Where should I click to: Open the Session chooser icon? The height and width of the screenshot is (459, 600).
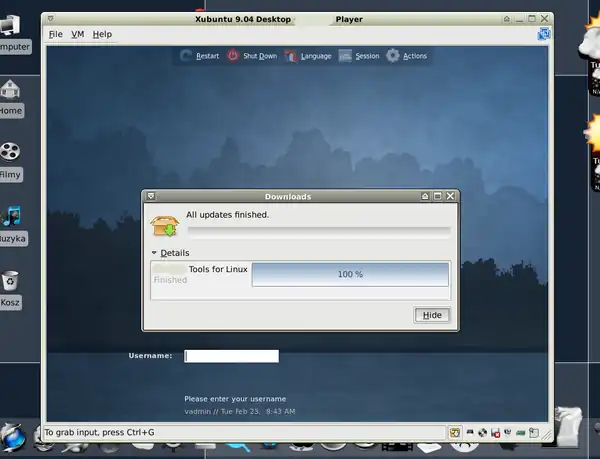click(345, 56)
